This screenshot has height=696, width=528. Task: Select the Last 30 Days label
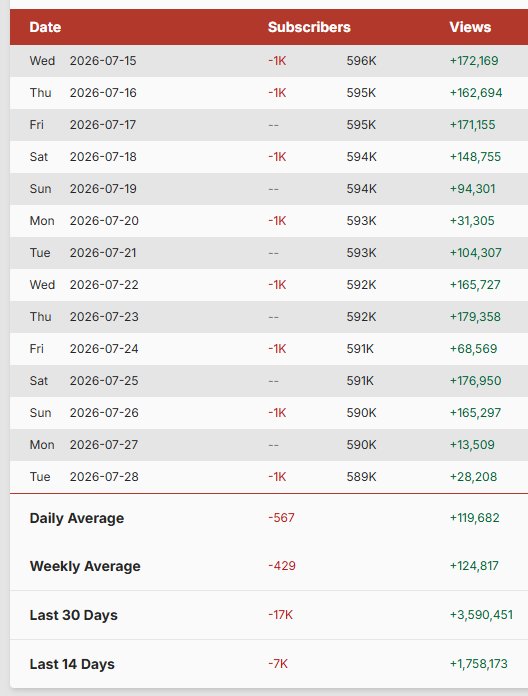pos(74,615)
